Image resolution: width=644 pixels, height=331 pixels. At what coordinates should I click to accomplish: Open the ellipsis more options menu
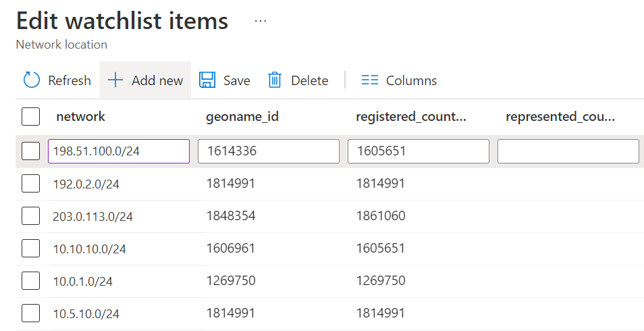click(x=261, y=21)
